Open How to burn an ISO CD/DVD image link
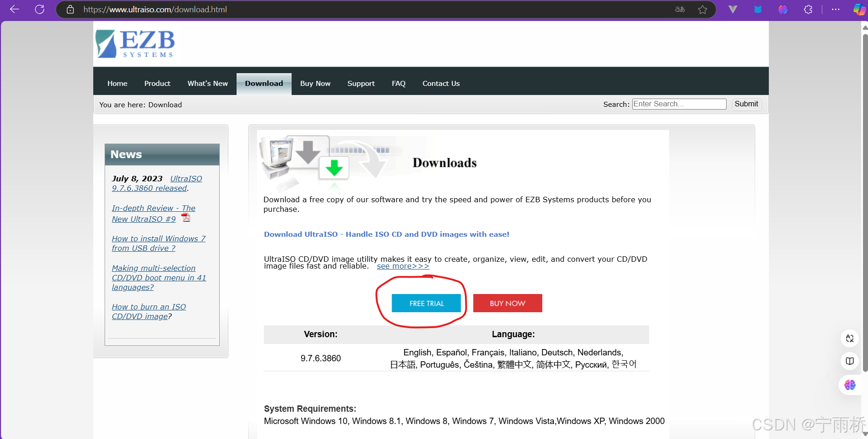 coord(149,311)
